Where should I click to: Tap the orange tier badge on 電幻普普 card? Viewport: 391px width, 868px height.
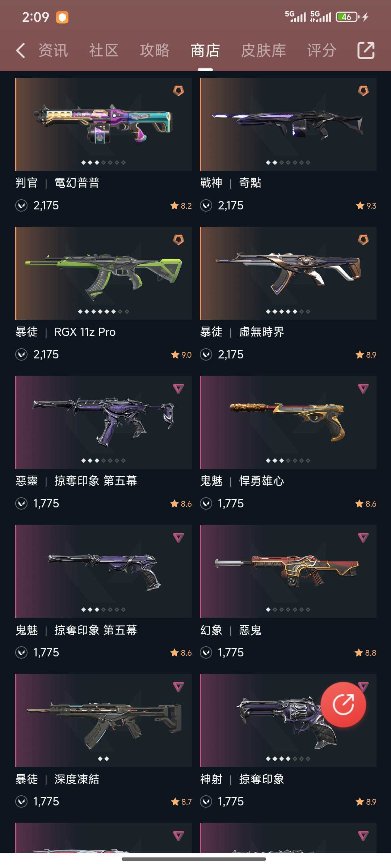tap(178, 90)
